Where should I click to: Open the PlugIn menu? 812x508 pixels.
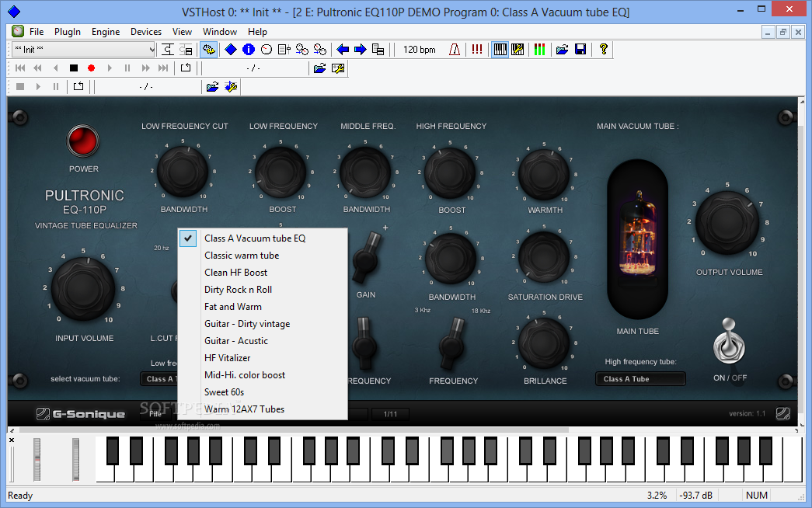pyautogui.click(x=68, y=32)
